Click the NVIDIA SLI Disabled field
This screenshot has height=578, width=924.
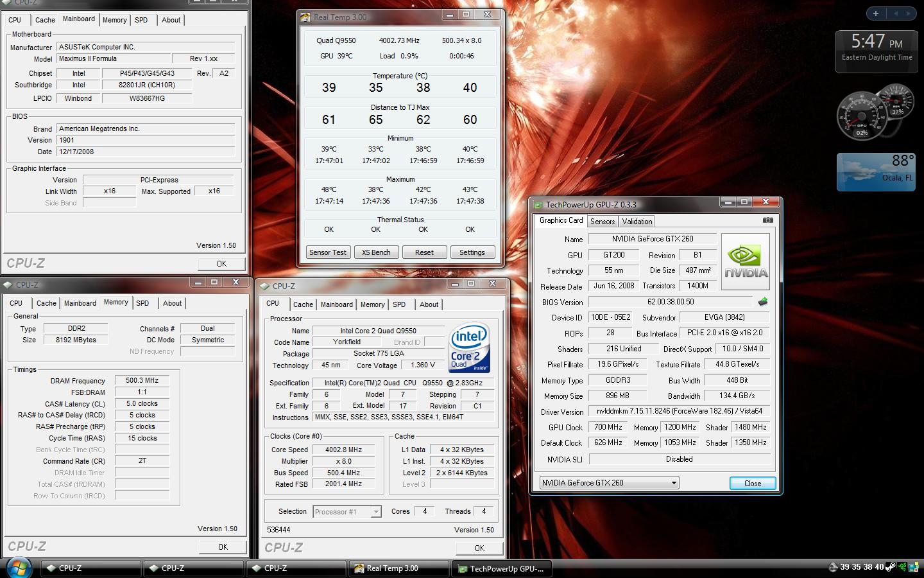pyautogui.click(x=680, y=459)
